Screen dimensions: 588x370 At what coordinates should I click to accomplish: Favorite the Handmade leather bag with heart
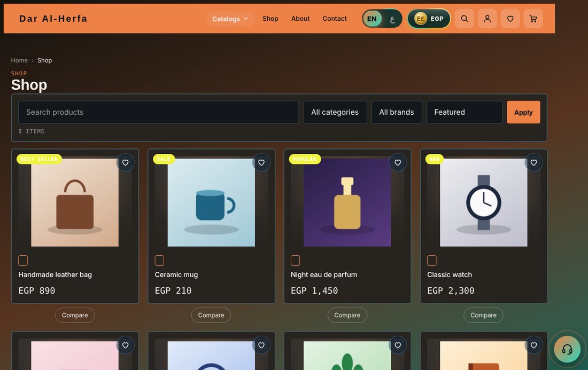click(125, 162)
